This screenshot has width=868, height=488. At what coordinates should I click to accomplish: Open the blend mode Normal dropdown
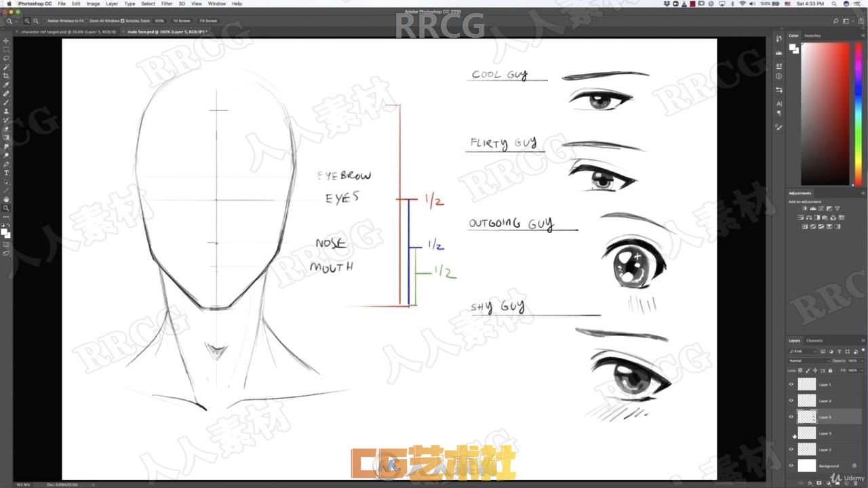point(808,361)
